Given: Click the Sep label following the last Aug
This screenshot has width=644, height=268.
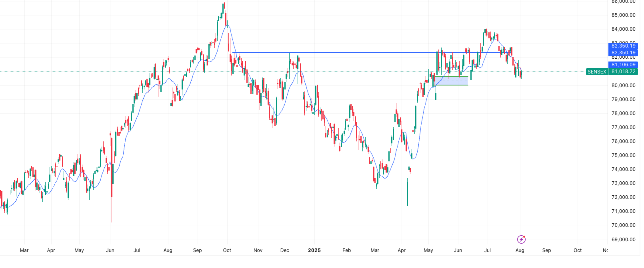Looking at the screenshot, I should coord(546,250).
